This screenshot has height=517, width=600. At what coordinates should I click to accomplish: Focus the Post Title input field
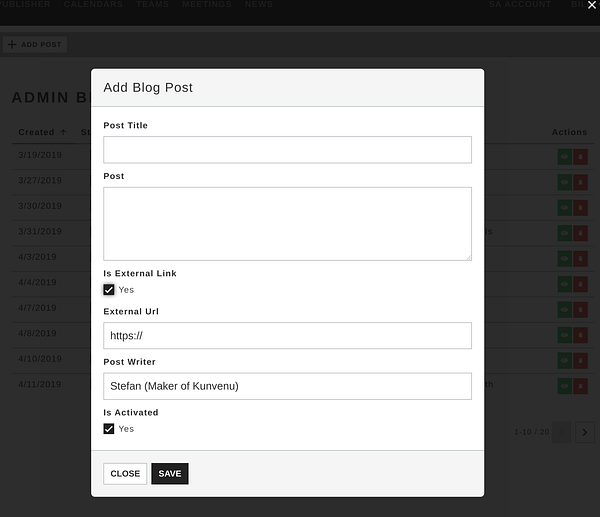287,150
